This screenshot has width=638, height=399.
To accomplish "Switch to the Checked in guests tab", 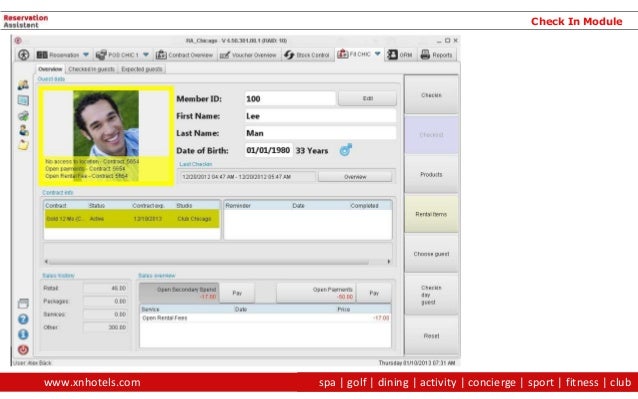I will click(92, 69).
